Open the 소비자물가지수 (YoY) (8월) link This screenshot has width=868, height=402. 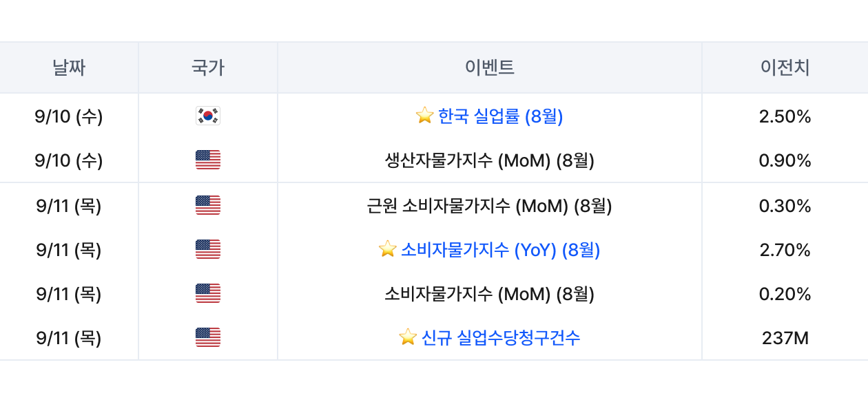coord(500,250)
